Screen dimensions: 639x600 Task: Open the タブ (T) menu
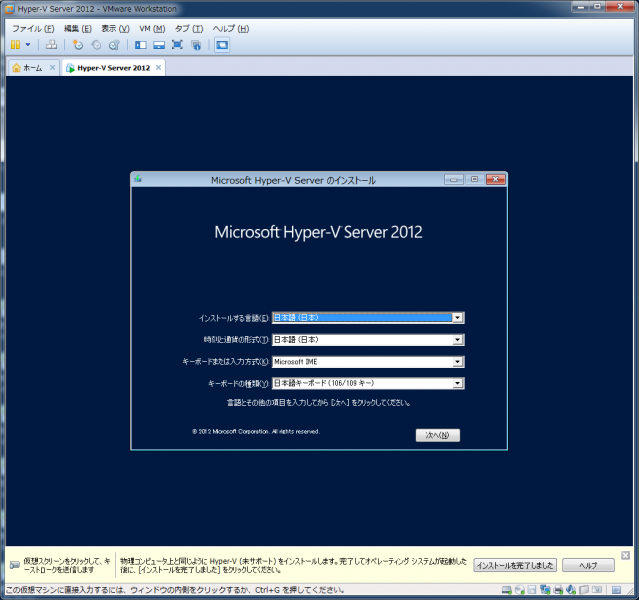(189, 29)
